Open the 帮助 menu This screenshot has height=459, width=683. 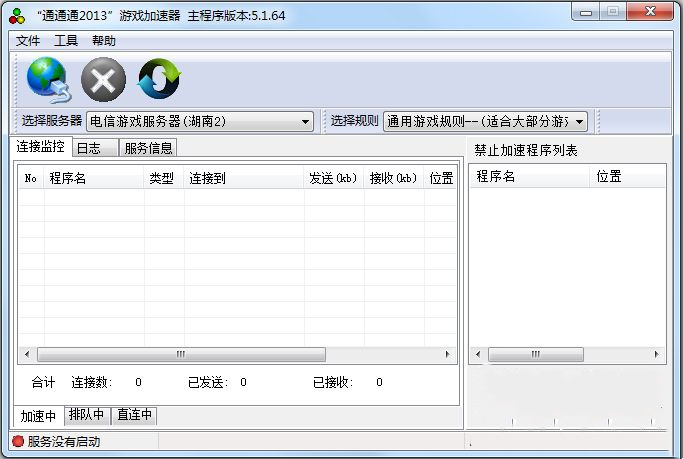pyautogui.click(x=103, y=41)
